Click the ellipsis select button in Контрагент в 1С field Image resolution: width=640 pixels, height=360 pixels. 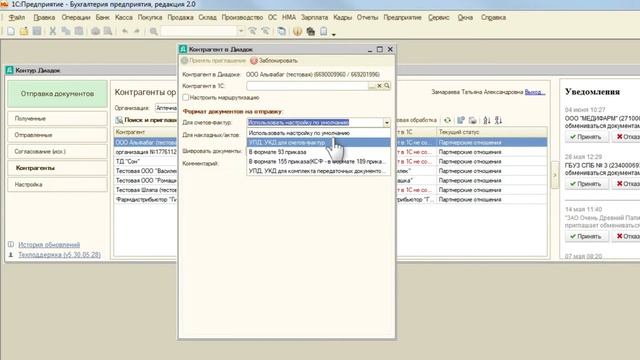pyautogui.click(x=371, y=86)
